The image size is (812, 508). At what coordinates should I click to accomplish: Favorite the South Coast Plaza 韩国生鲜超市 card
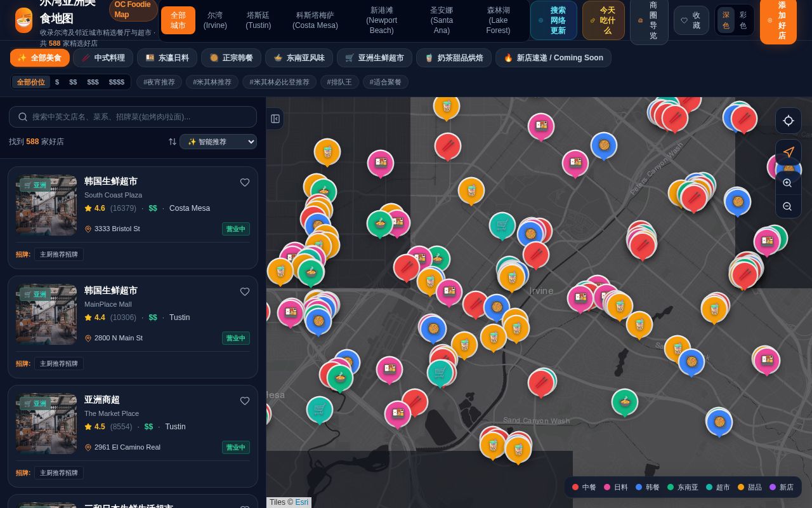pos(245,182)
